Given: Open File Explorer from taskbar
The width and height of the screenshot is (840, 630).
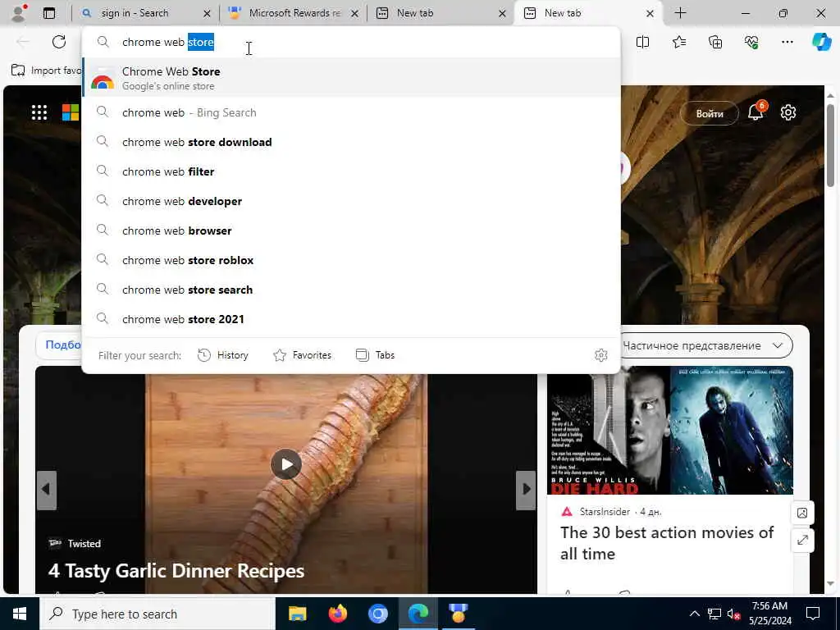Looking at the screenshot, I should [297, 614].
